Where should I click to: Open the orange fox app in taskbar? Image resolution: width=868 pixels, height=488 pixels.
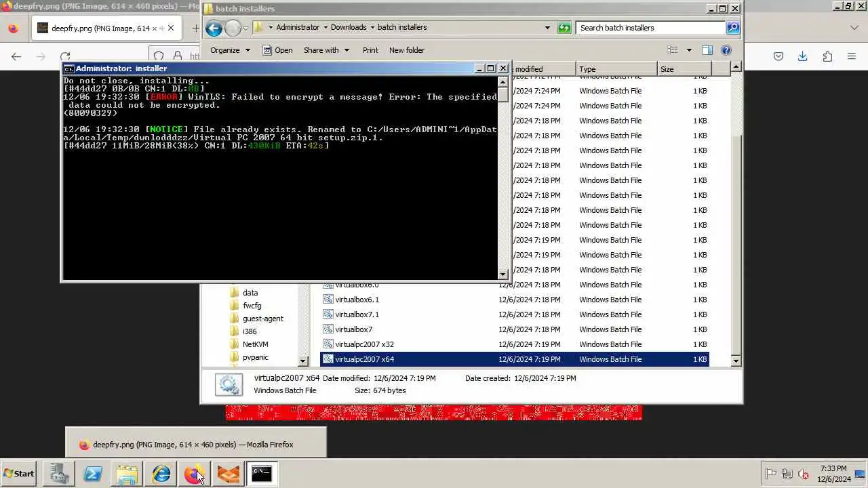point(229,474)
